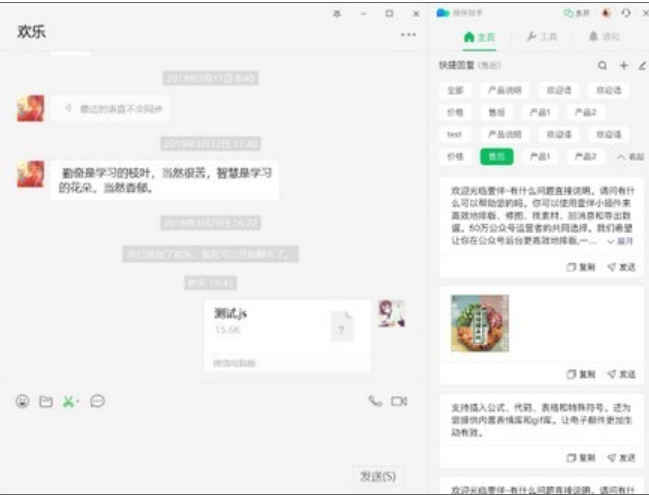Collapse the quick reply tags with 收起
This screenshot has width=649, height=495.
[630, 157]
